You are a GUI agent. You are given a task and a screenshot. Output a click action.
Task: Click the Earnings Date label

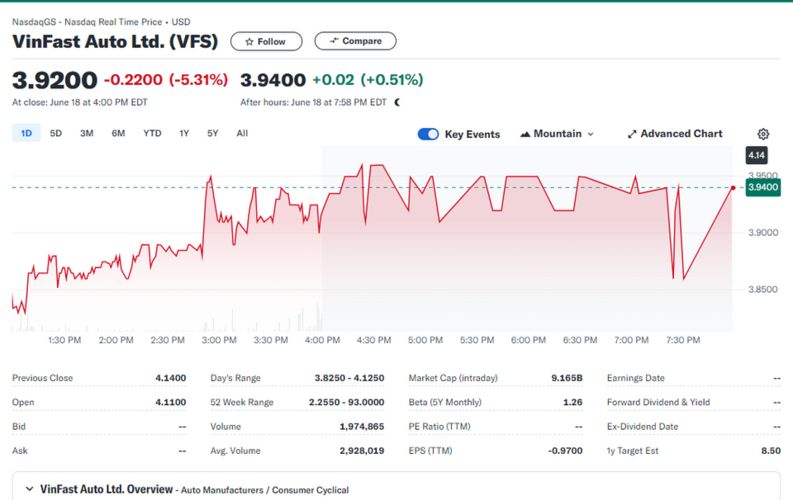click(636, 378)
